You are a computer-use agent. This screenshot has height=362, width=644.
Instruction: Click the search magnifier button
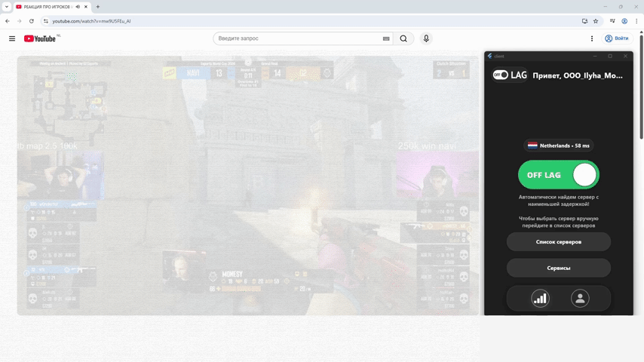[403, 38]
